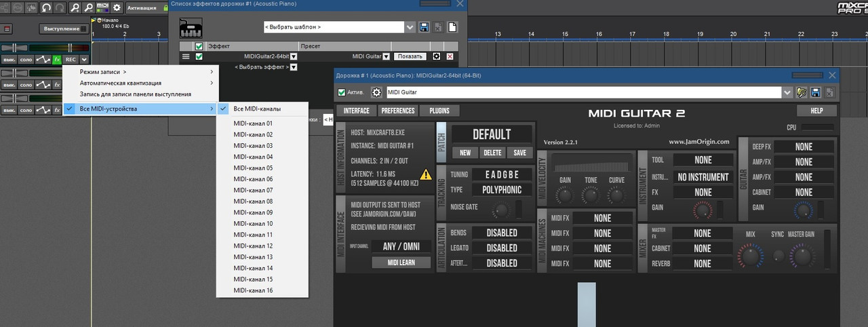Screen dimensions: 868x327
Task: Disable the MIDIGuitar2-64bit effect checkbox
Action: click(x=199, y=56)
